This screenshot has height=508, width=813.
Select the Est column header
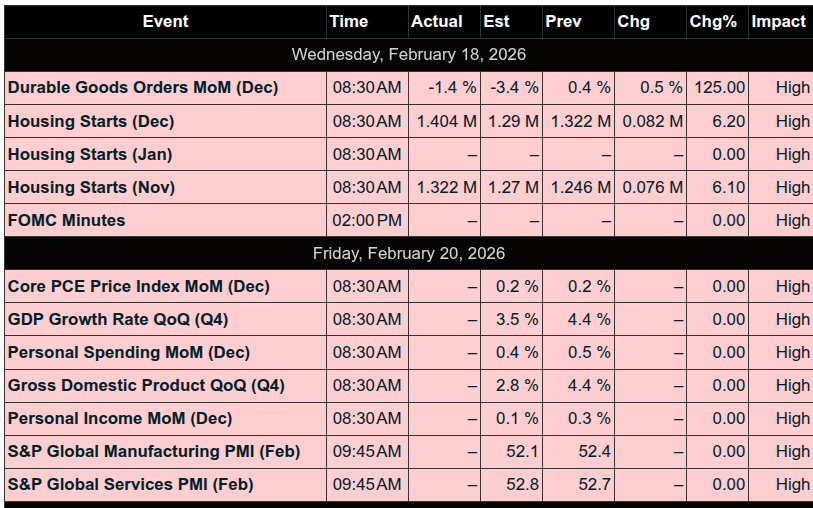pos(496,21)
